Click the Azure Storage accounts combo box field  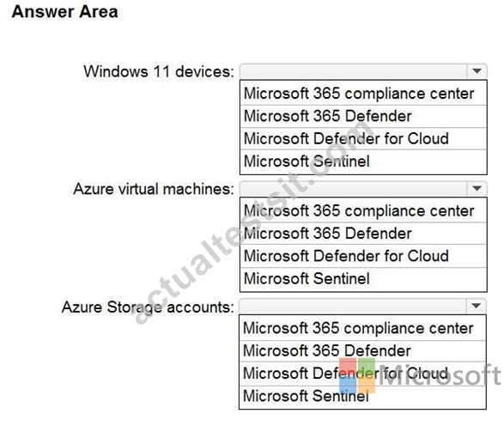click(x=362, y=306)
